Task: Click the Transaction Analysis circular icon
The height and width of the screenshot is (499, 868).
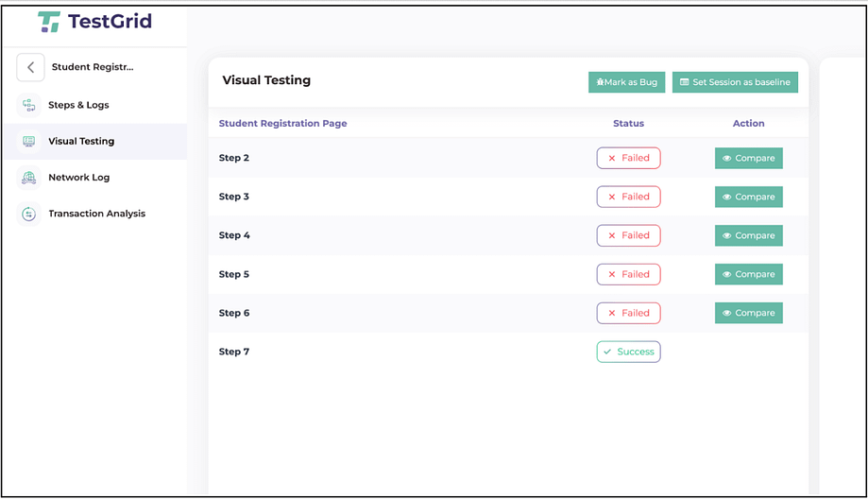Action: 28,214
